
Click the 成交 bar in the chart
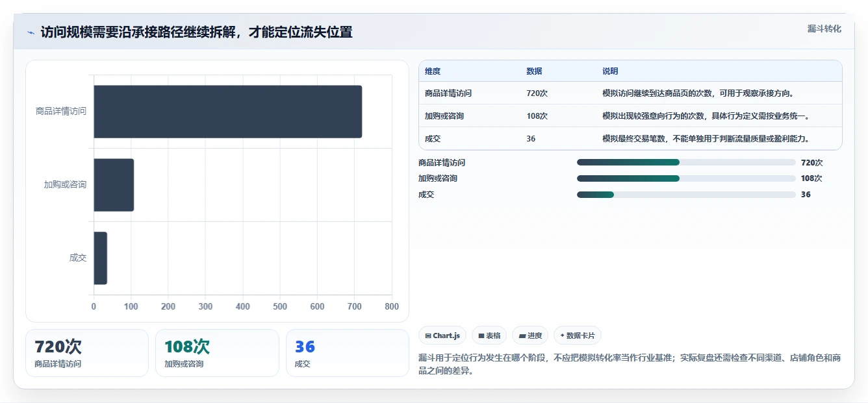pos(100,258)
